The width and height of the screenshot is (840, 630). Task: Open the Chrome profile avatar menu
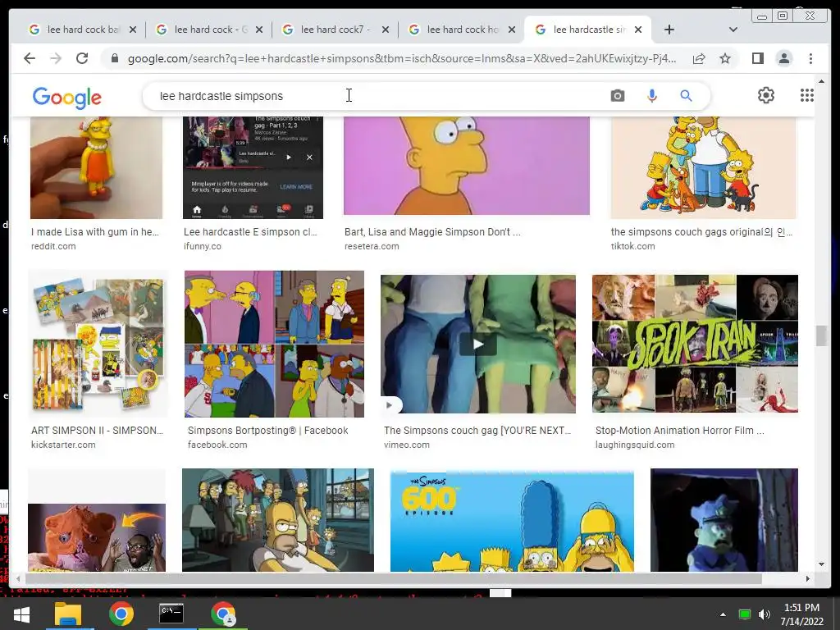pyautogui.click(x=783, y=58)
